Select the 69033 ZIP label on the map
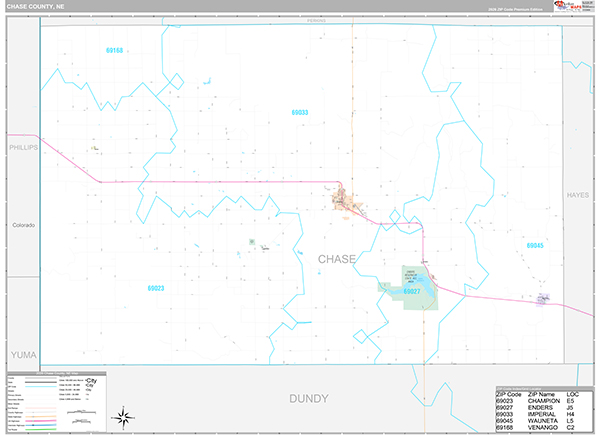This screenshot has height=435, width=600. [300, 112]
